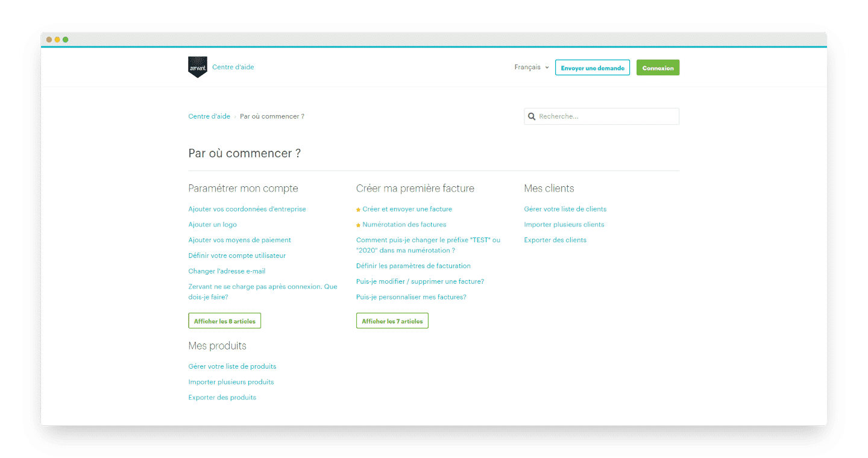Click the search magnifier icon
The width and height of the screenshot is (868, 458).
coord(532,116)
